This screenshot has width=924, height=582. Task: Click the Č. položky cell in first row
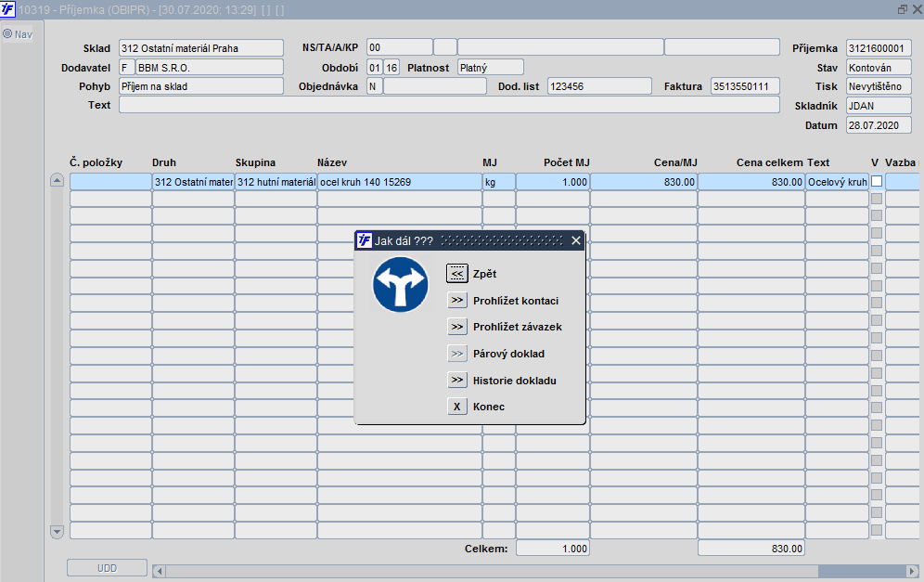tap(110, 182)
